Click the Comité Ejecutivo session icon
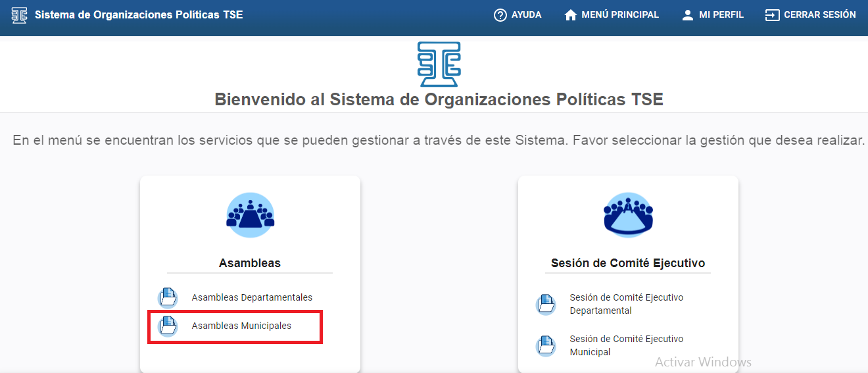The height and width of the screenshot is (373, 868). pyautogui.click(x=628, y=215)
